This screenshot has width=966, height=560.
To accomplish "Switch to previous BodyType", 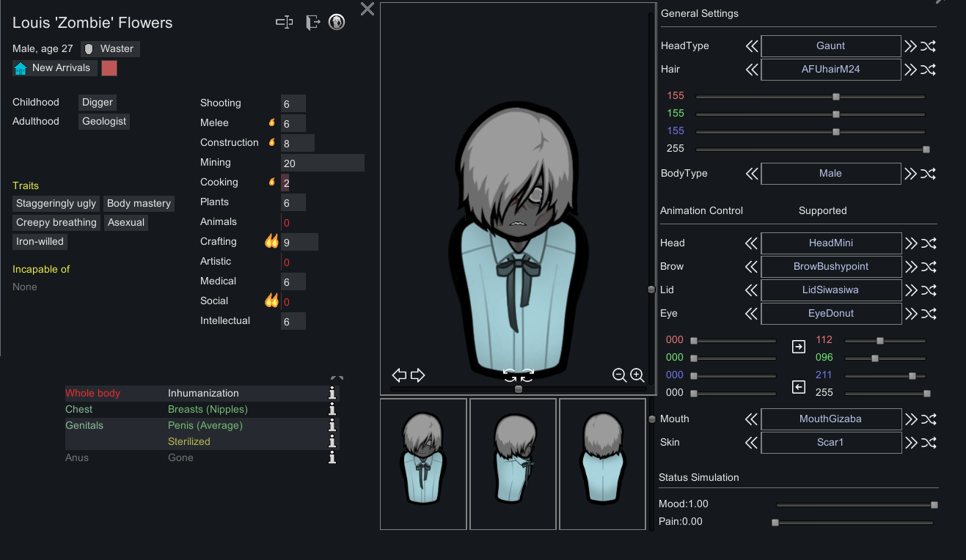I will click(752, 174).
